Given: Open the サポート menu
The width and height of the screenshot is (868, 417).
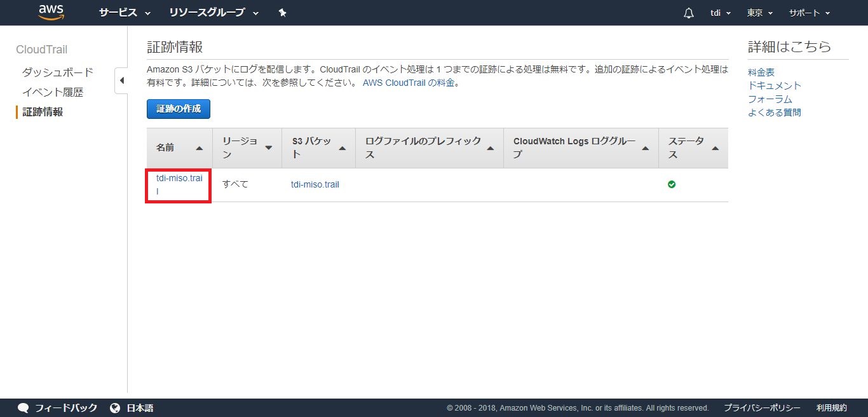Looking at the screenshot, I should tap(809, 13).
